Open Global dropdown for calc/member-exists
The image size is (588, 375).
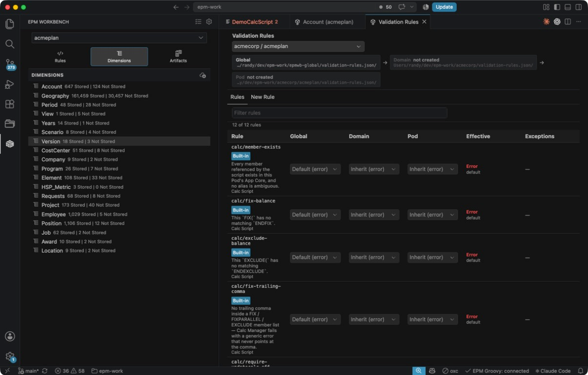click(315, 169)
